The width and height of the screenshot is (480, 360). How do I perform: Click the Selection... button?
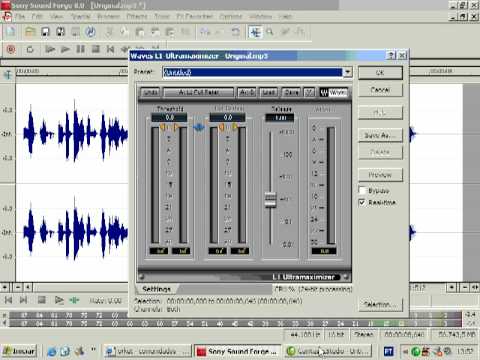[380, 304]
